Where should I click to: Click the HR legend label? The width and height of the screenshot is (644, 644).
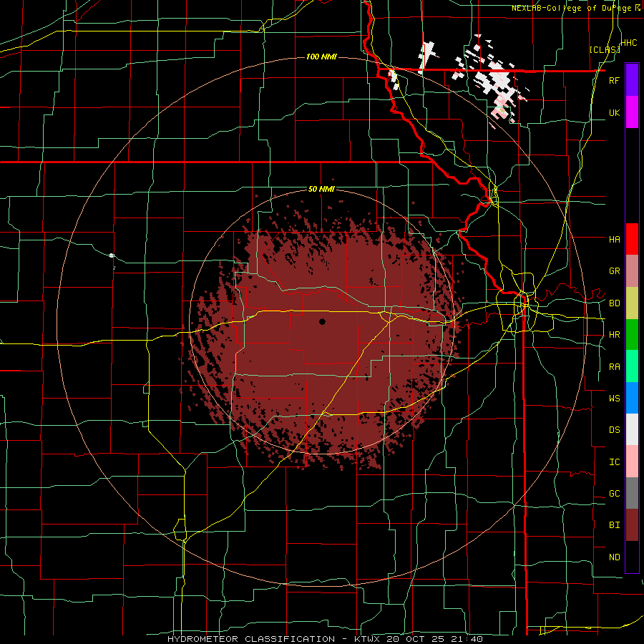(x=614, y=335)
